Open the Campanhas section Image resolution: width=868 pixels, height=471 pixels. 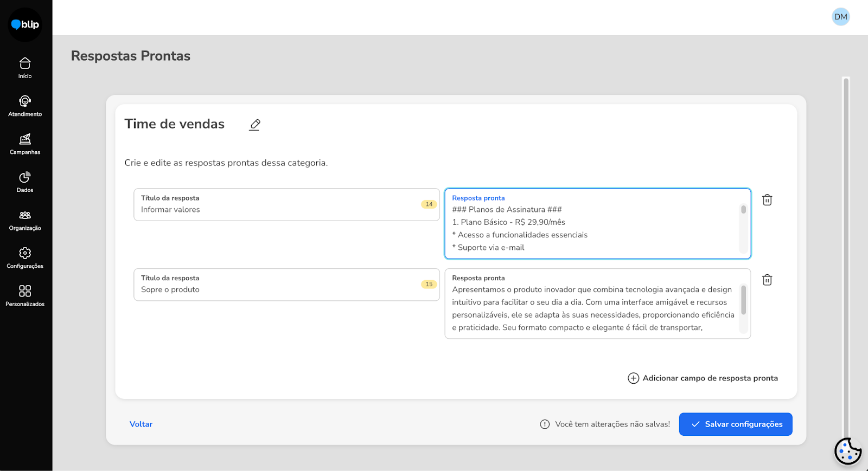pyautogui.click(x=25, y=144)
